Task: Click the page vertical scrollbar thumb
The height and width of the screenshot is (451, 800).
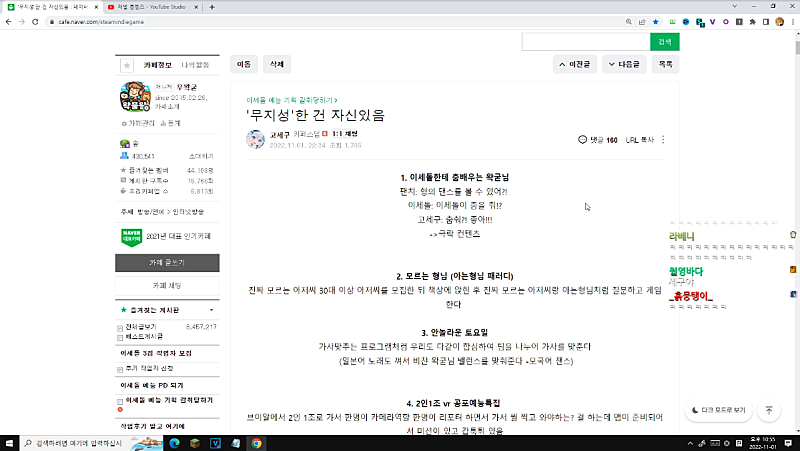Action: [x=797, y=47]
